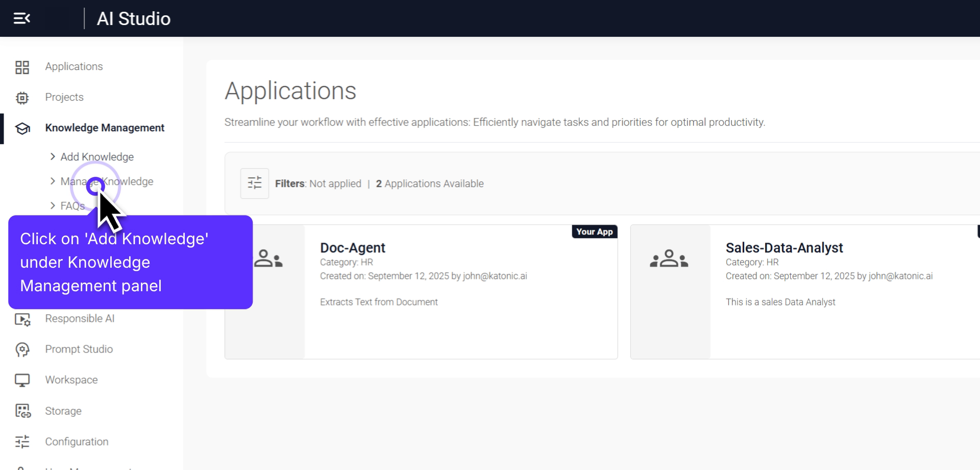Expand the FAQs chevron
This screenshot has width=980, height=470.
tap(53, 206)
